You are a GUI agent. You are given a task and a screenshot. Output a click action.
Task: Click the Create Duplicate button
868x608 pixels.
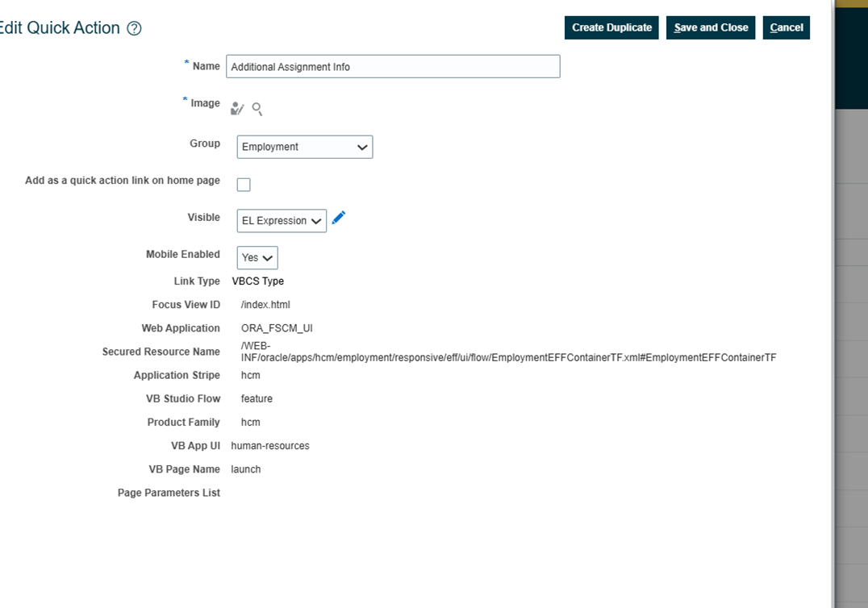click(611, 27)
